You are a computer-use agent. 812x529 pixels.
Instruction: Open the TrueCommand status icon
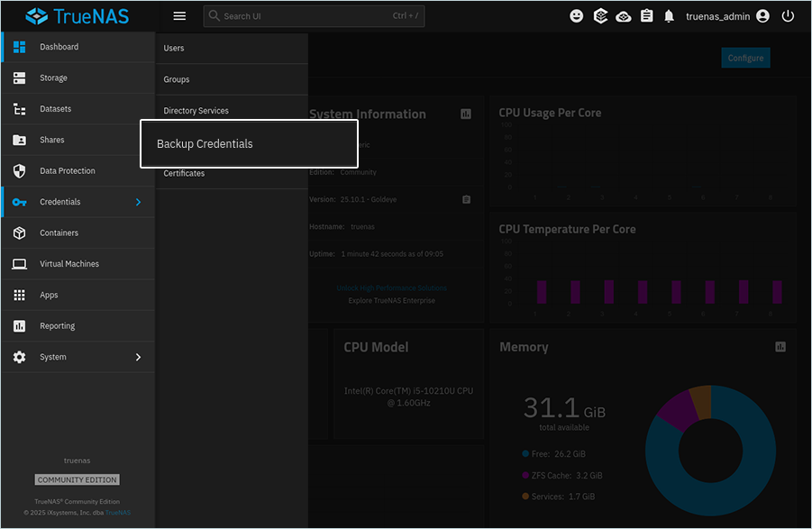600,16
